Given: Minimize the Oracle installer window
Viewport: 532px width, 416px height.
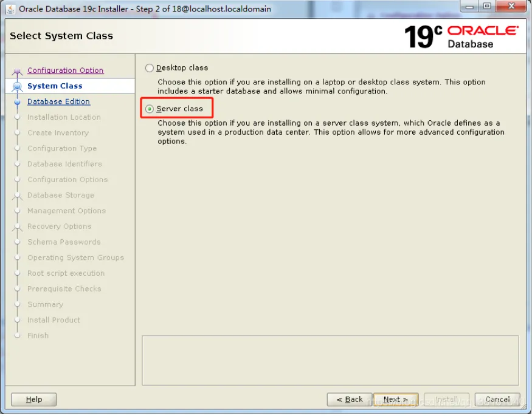Looking at the screenshot, I should 469,7.
